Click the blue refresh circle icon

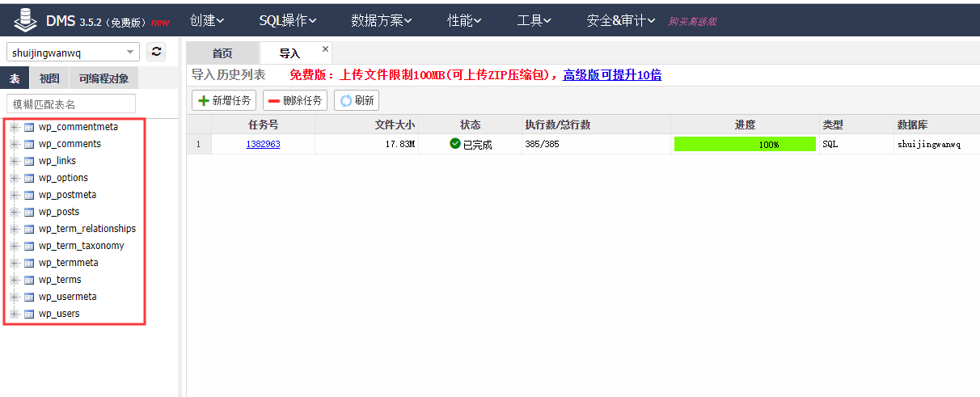[x=346, y=101]
